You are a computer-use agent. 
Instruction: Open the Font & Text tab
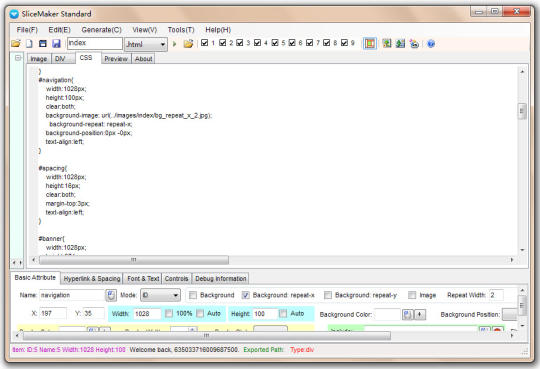click(143, 279)
